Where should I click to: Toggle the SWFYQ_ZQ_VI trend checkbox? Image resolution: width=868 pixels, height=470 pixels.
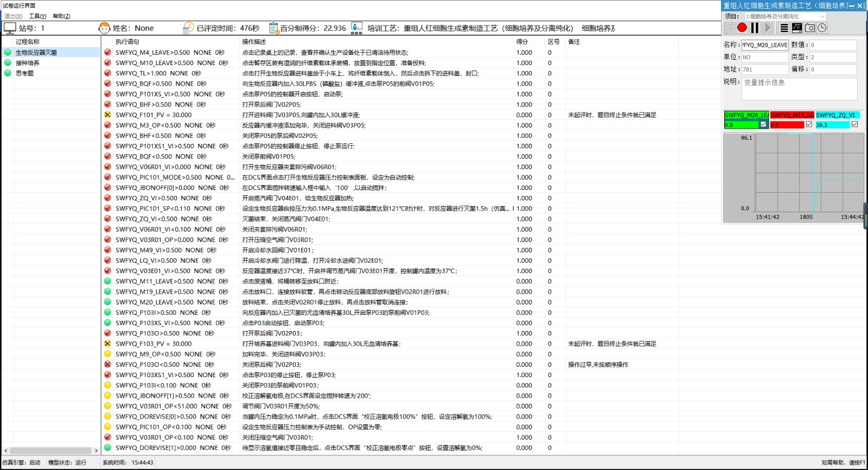coord(854,124)
